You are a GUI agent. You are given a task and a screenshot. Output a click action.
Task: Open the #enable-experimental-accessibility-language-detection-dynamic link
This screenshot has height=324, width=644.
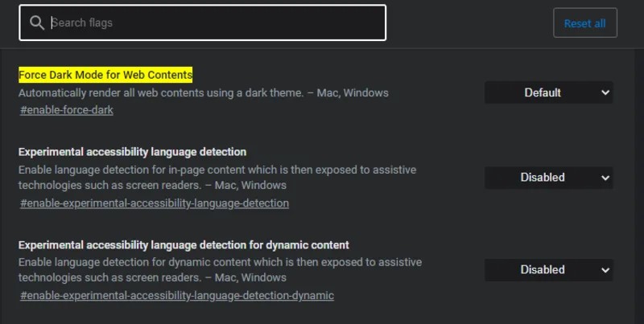coord(176,296)
